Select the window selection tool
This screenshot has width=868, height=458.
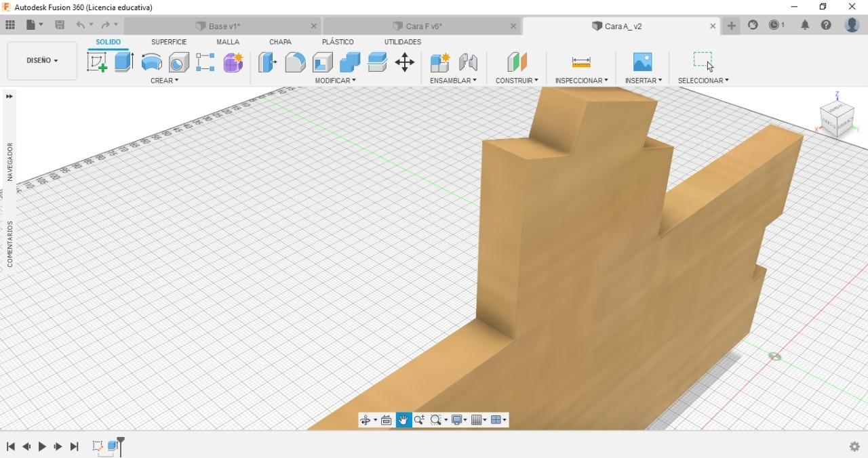point(703,62)
